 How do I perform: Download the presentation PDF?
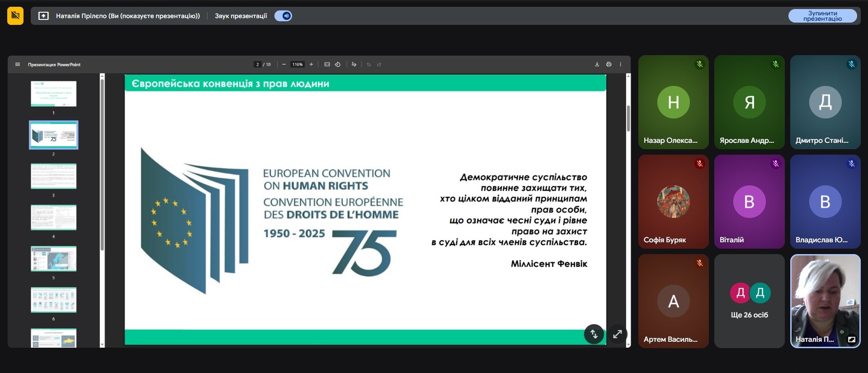597,65
